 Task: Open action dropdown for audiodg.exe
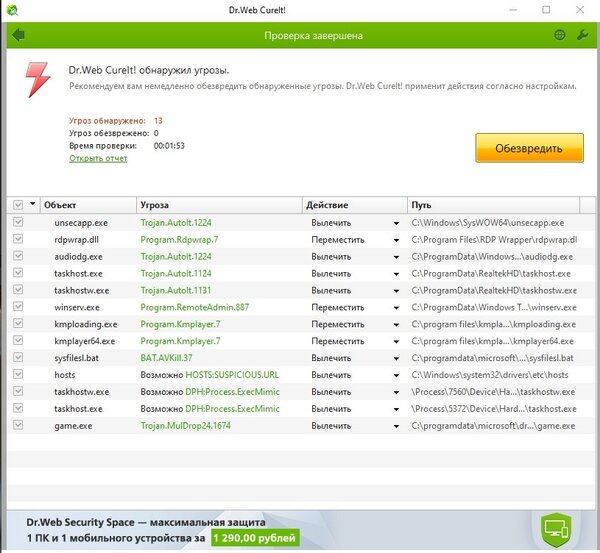396,257
